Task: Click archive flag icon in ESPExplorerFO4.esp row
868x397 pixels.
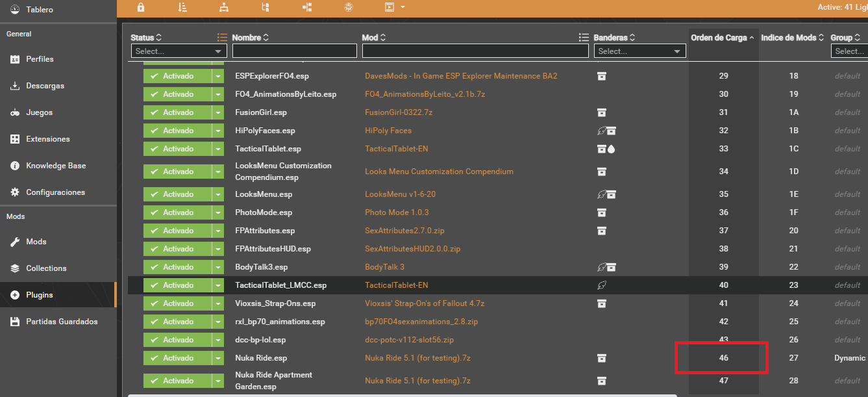Action: [x=602, y=76]
